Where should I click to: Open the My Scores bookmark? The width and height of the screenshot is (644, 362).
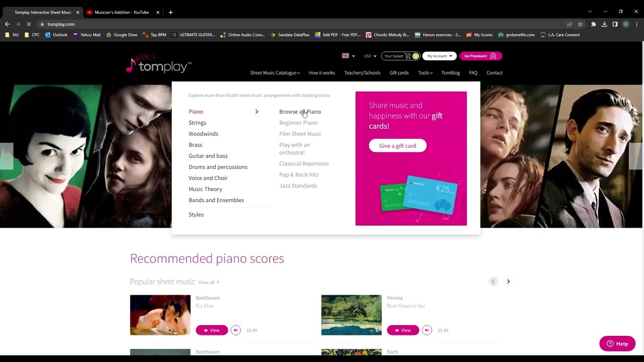[x=479, y=35]
